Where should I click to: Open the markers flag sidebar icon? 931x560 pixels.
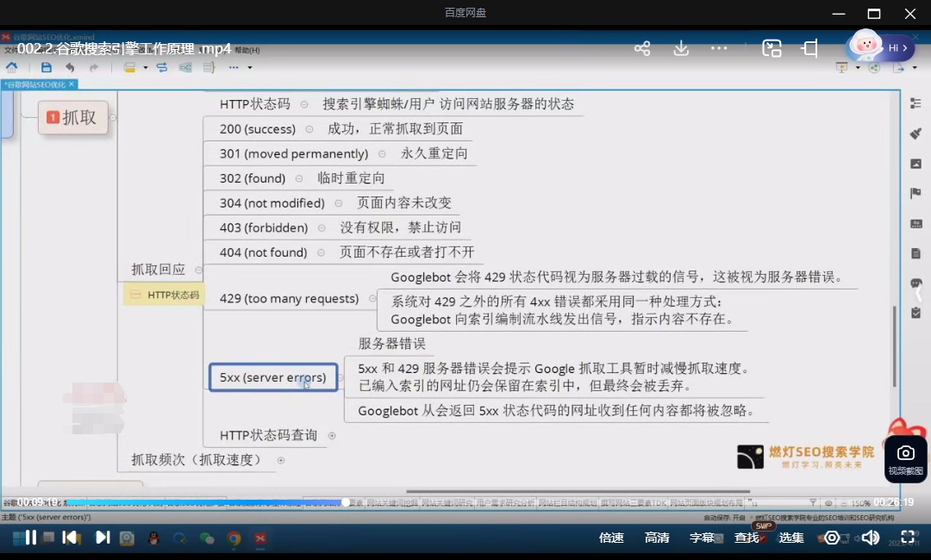click(x=915, y=193)
